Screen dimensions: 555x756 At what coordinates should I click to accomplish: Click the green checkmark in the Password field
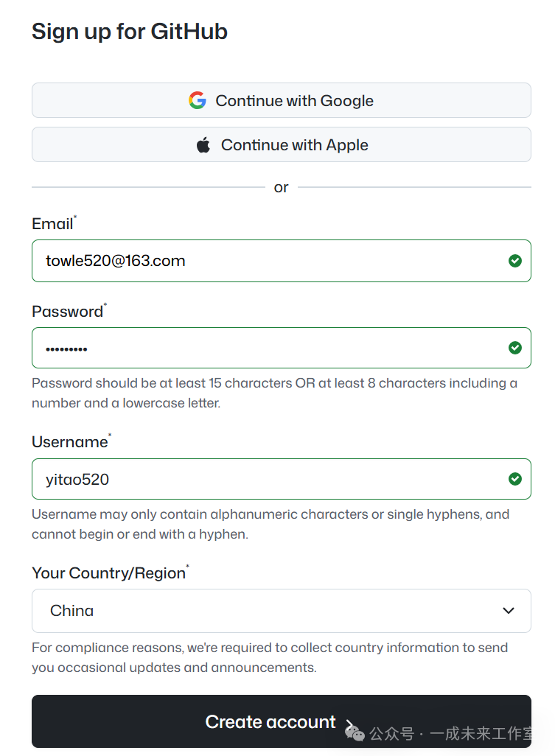515,348
